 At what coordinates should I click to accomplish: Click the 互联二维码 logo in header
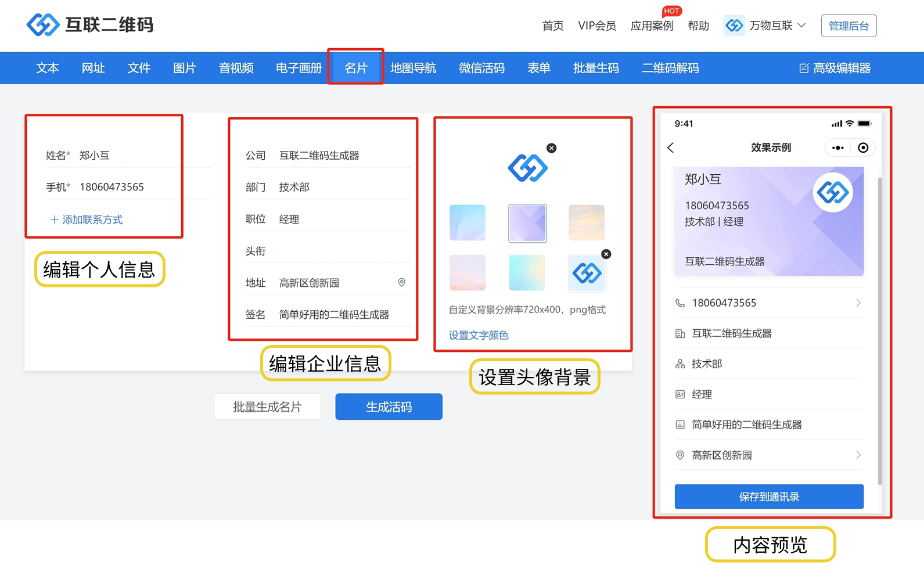click(90, 25)
